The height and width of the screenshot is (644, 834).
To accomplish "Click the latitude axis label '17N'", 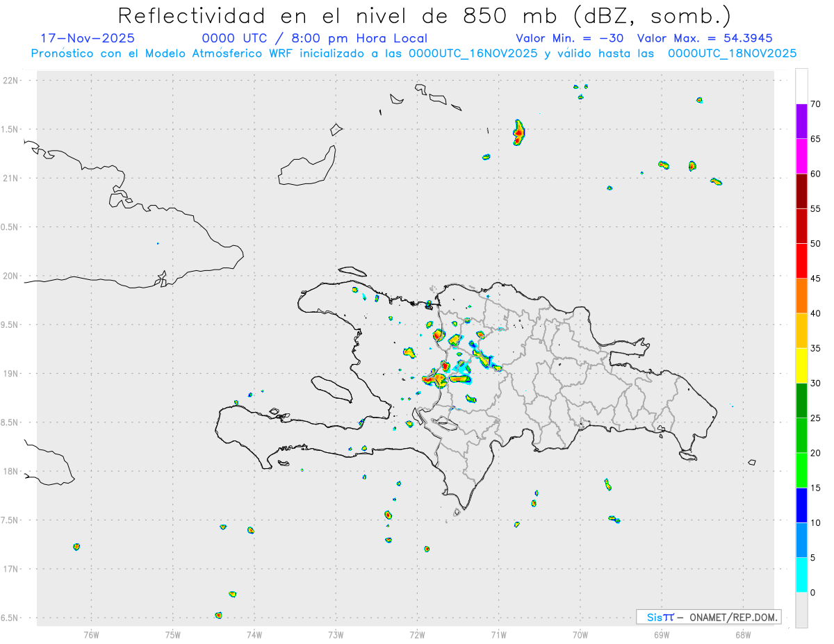I will click(x=10, y=569).
